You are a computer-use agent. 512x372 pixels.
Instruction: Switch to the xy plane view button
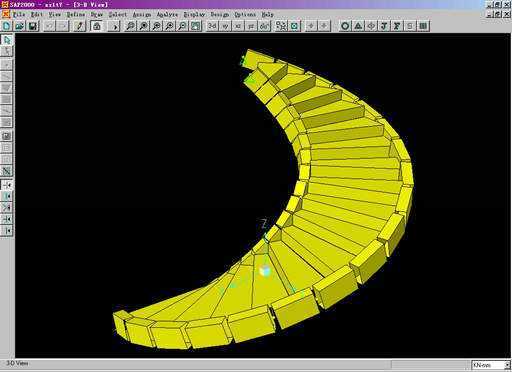pyautogui.click(x=225, y=26)
